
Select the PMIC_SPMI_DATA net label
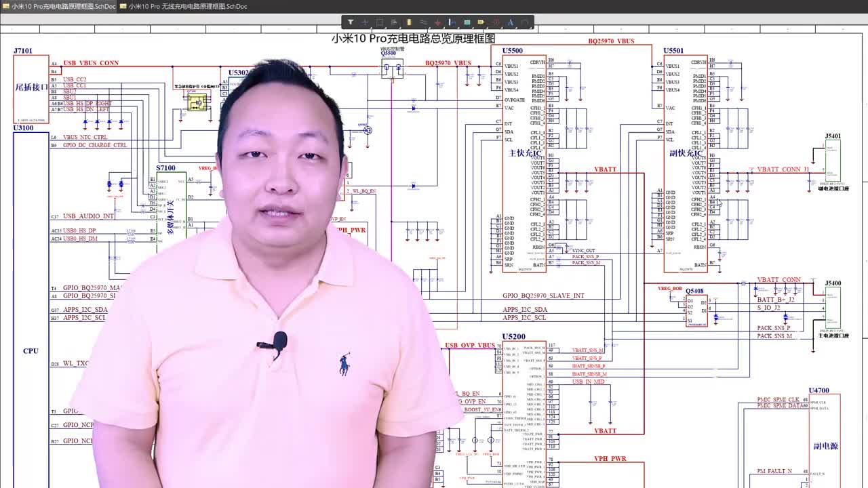pos(779,405)
